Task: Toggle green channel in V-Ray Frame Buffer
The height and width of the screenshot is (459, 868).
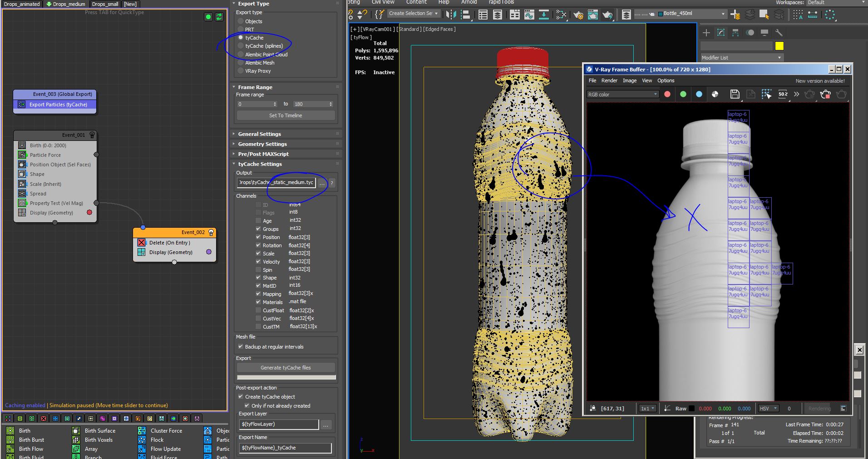Action: 683,94
